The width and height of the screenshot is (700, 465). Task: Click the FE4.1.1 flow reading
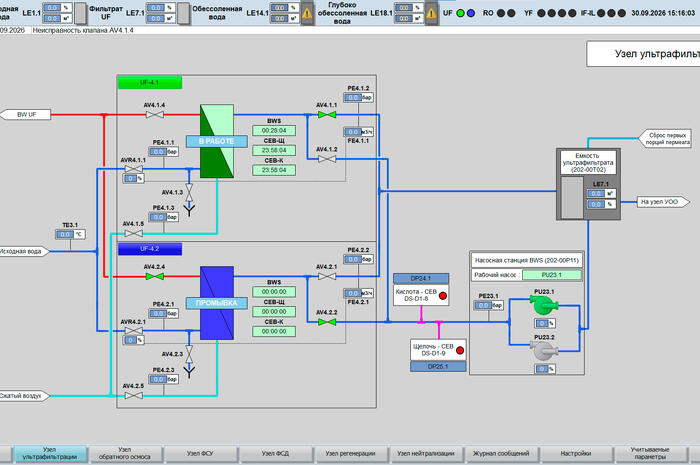358,132
